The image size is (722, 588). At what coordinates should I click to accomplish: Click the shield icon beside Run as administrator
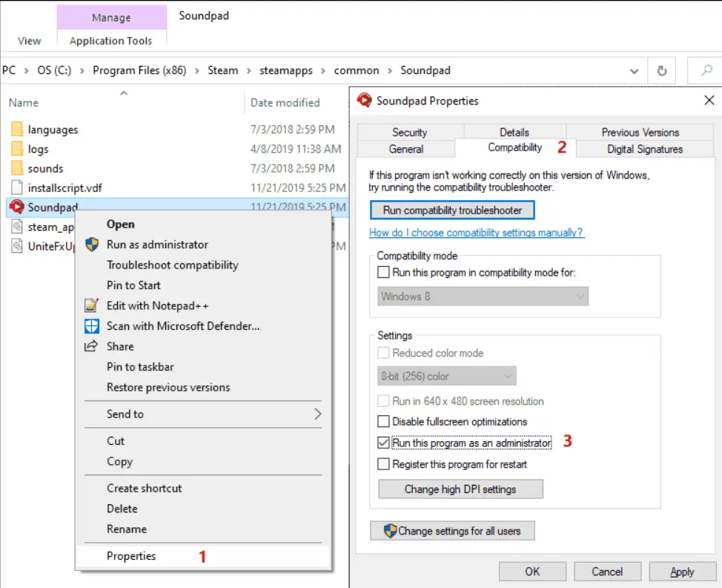click(x=92, y=245)
